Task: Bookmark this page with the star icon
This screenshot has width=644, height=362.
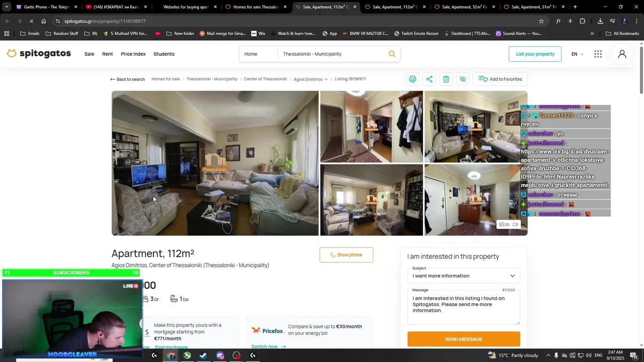Action: tap(541, 21)
